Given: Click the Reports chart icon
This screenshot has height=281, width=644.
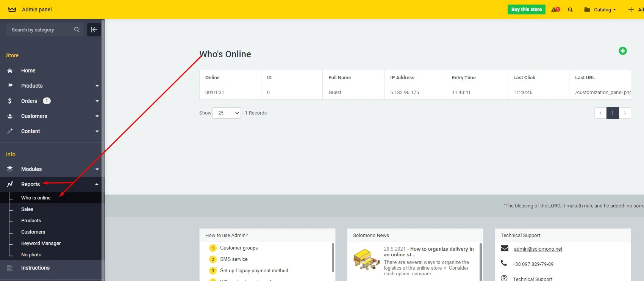Looking at the screenshot, I should (10, 184).
